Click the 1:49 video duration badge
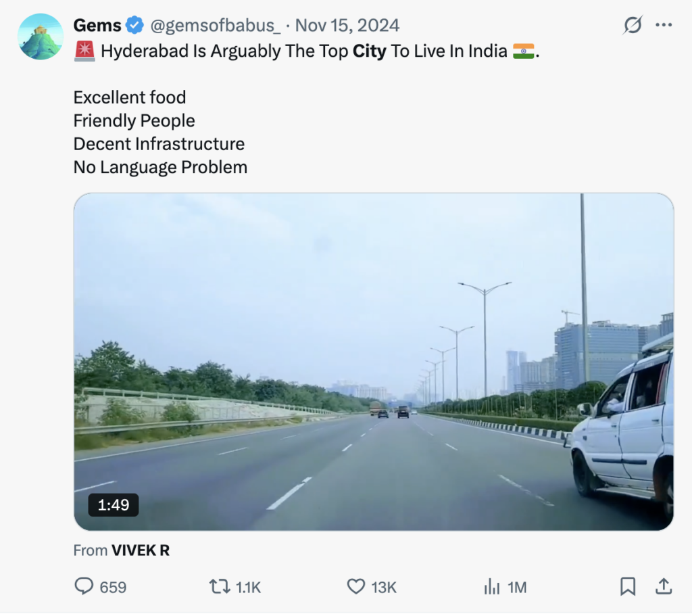The image size is (692, 616). (x=114, y=504)
